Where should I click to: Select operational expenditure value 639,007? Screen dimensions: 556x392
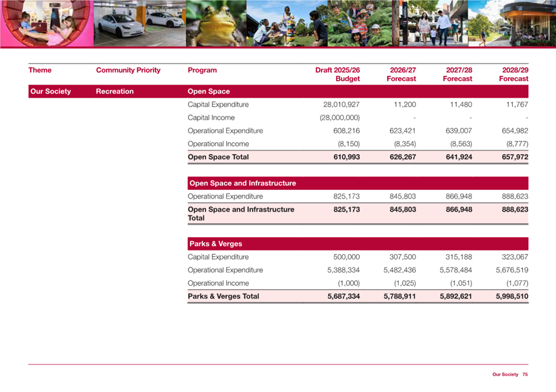pos(459,131)
